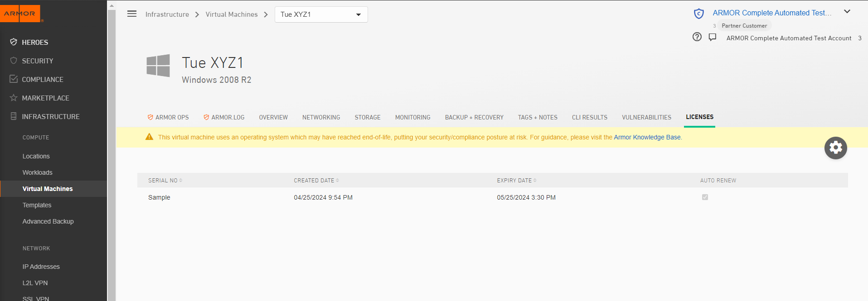Click the hamburger menu icon
Image resolution: width=868 pixels, height=301 pixels.
click(132, 14)
